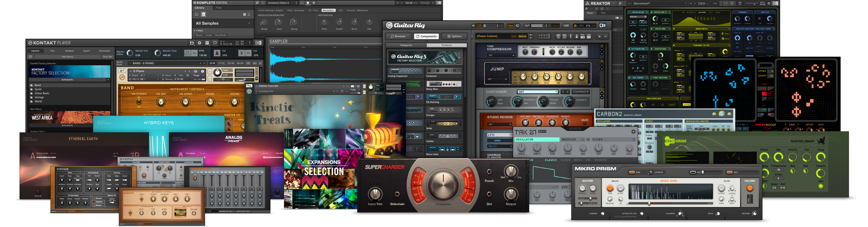The image size is (868, 227).
Task: Click the user content icon in Komplete Kontrol
Action: 249,14
